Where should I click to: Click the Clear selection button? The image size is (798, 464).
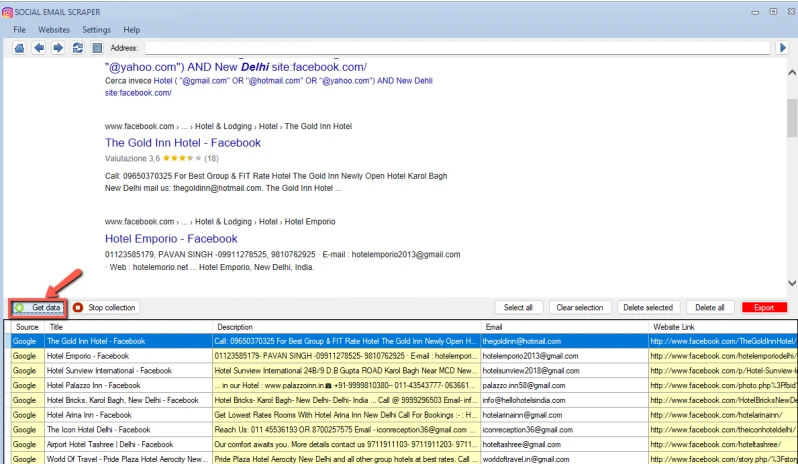coord(579,307)
